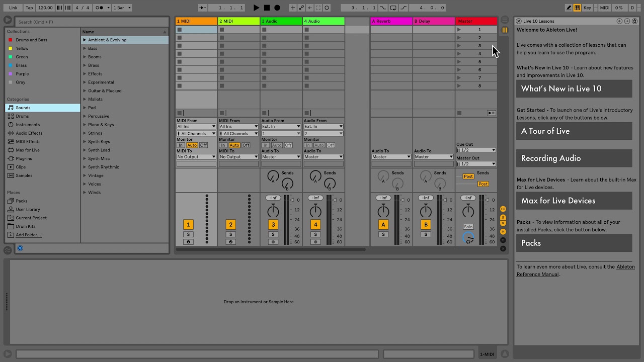644x362 pixels.
Task: Open track 1 All Channels dropdown
Action: coord(196,134)
